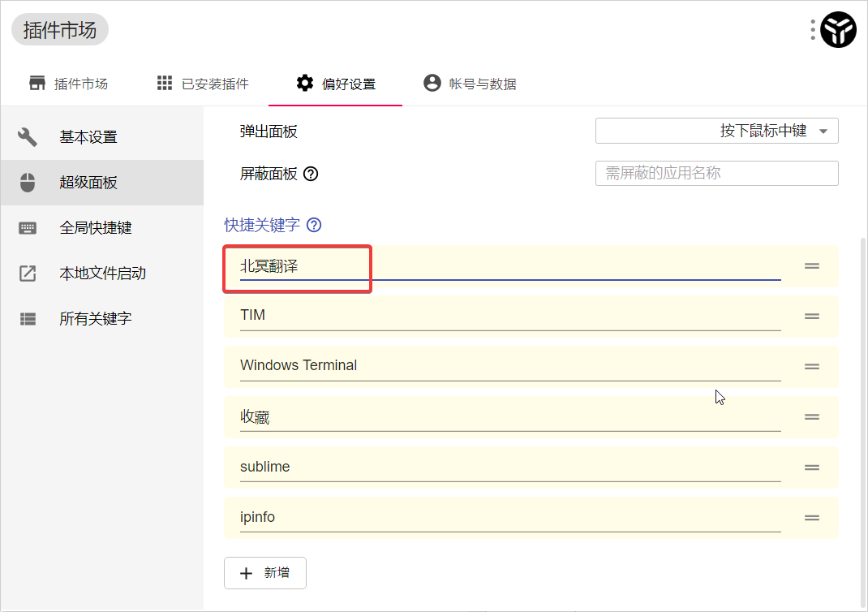
Task: Switch to the 插件市场 tab
Action: 68,84
